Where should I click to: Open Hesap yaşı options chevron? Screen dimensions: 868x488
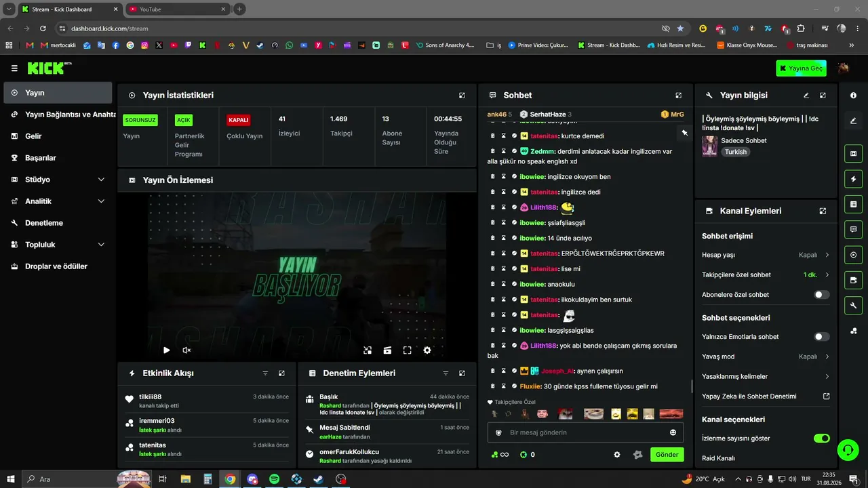click(x=827, y=255)
